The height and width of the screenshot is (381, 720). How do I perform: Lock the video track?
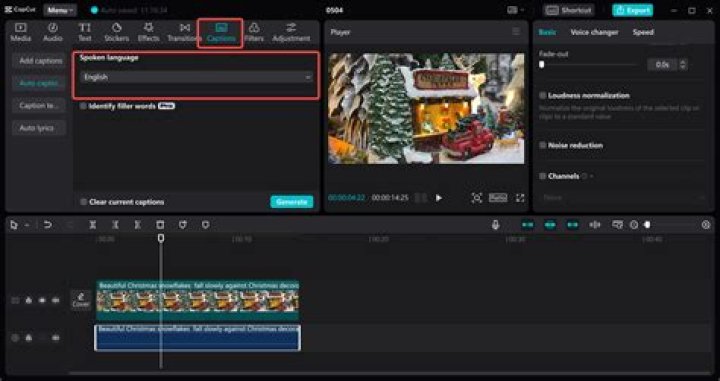point(28,300)
